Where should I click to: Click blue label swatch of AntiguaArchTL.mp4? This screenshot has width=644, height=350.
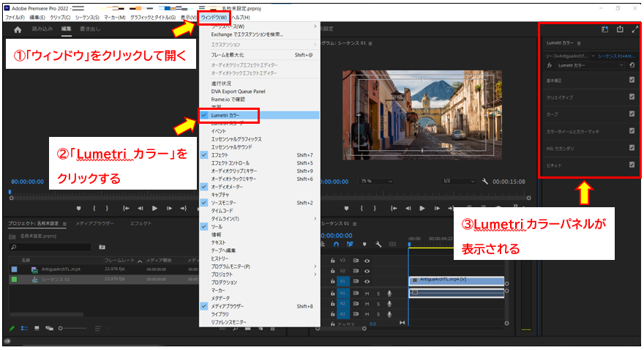point(15,269)
